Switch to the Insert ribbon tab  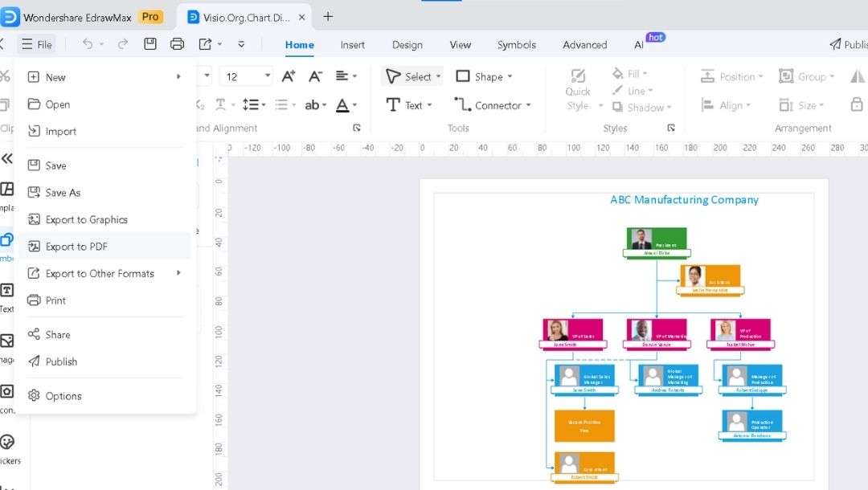click(352, 45)
